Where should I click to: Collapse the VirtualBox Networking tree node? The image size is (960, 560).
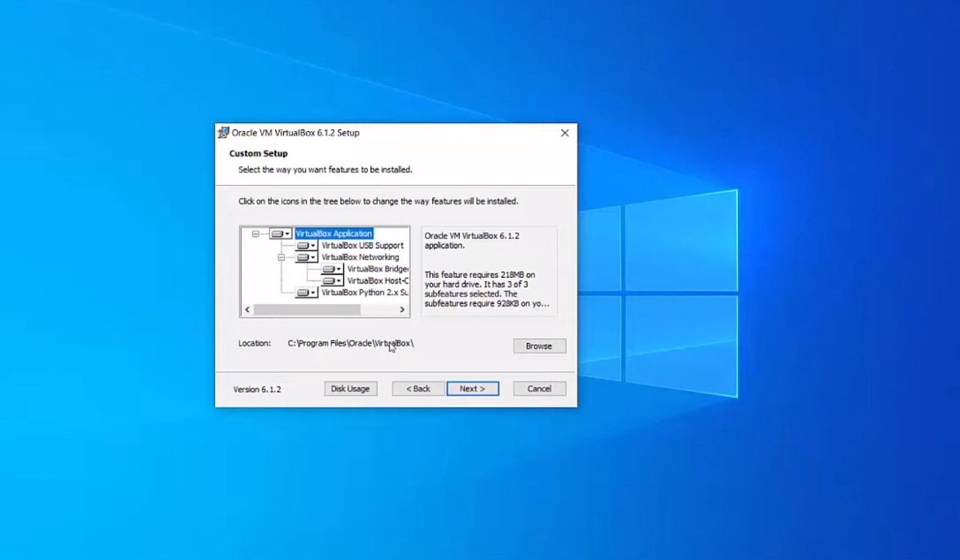pos(281,257)
